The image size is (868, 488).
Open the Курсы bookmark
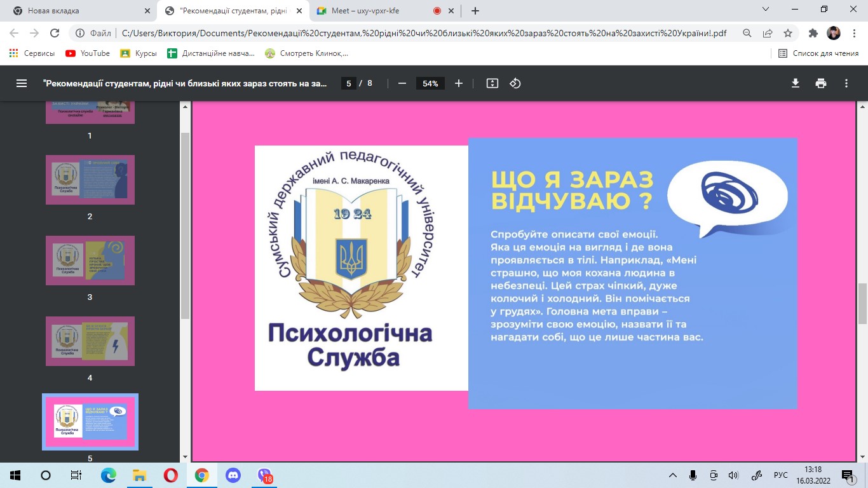139,53
